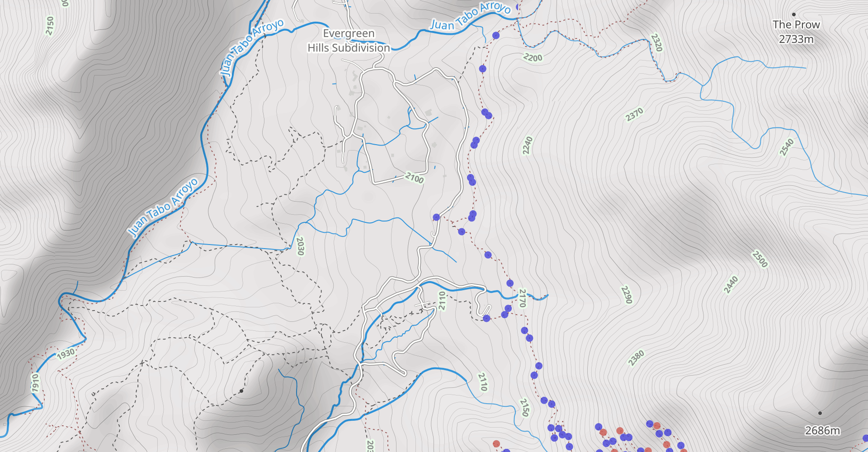
Task: Select The Prow 2733m peak label
Action: (796, 32)
